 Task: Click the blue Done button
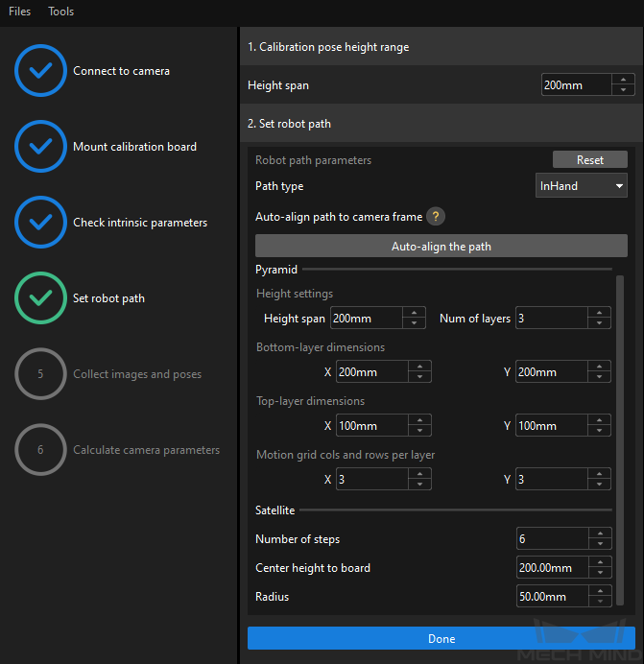pos(441,638)
